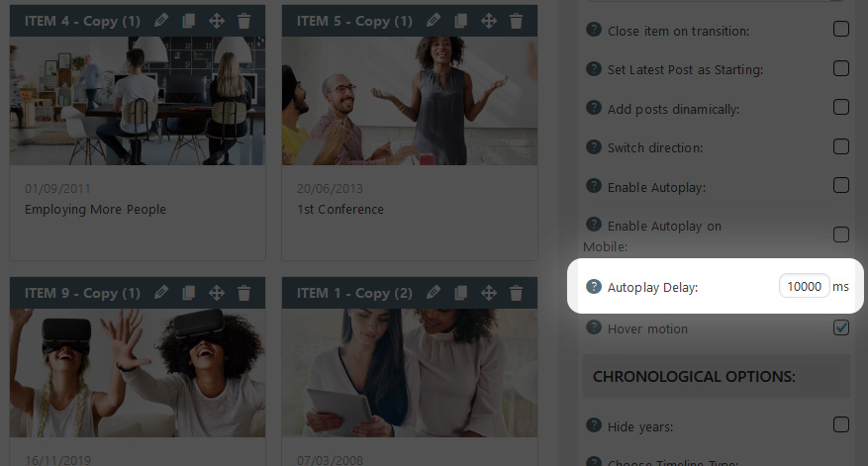
Task: Open help for Close item on transition
Action: click(x=594, y=30)
